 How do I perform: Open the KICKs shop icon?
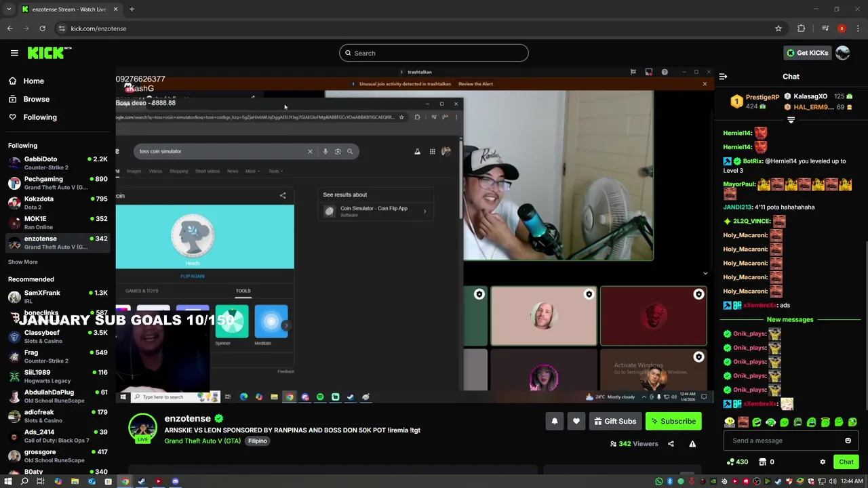[x=762, y=462]
